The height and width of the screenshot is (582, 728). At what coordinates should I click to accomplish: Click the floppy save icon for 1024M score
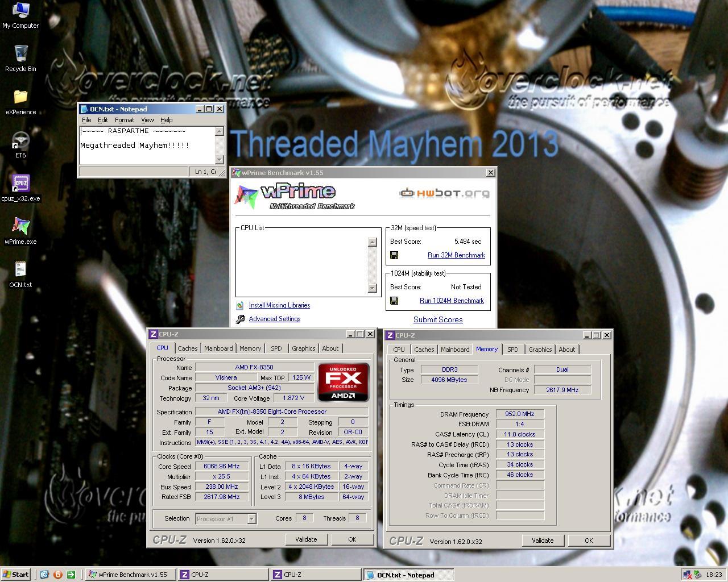point(394,301)
